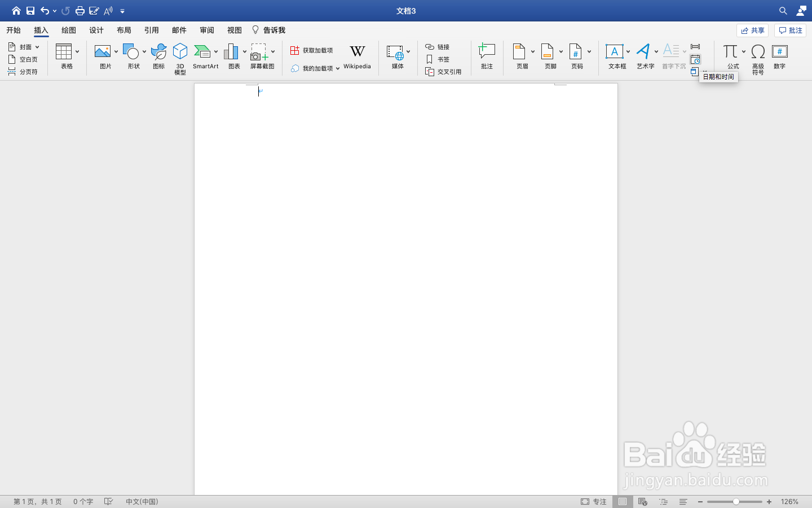
Task: Insert a 空白页 blank page
Action: 23,59
